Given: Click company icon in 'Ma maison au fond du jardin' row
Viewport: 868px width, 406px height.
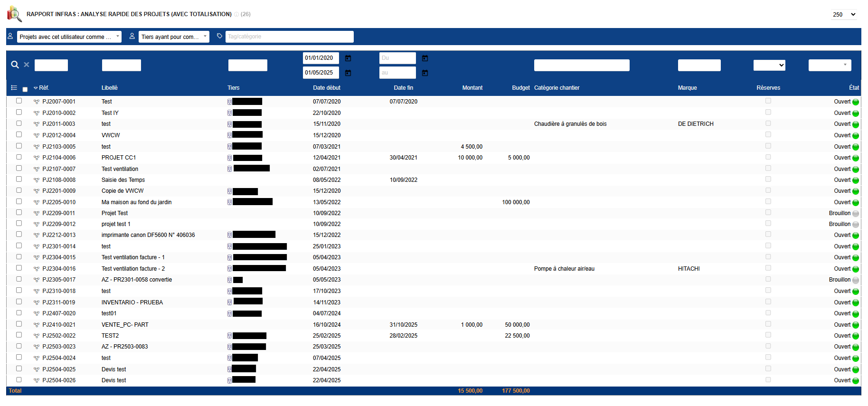Looking at the screenshot, I should click(230, 202).
